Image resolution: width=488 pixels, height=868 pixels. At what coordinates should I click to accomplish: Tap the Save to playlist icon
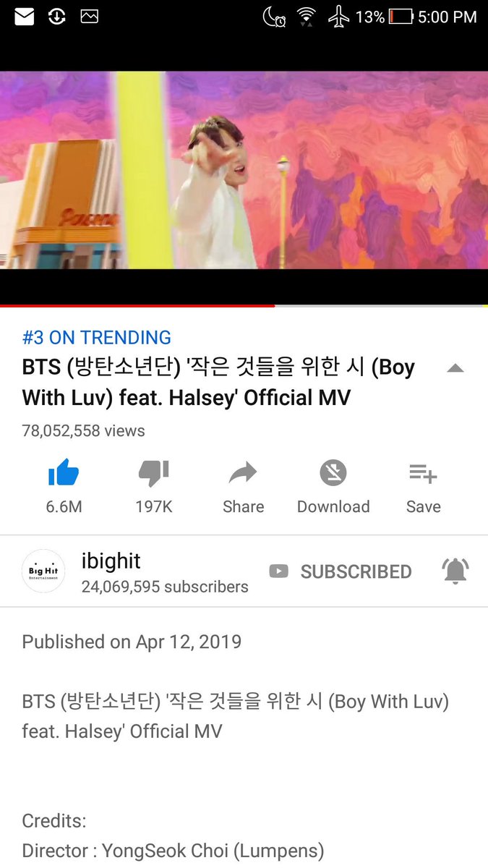(x=423, y=474)
